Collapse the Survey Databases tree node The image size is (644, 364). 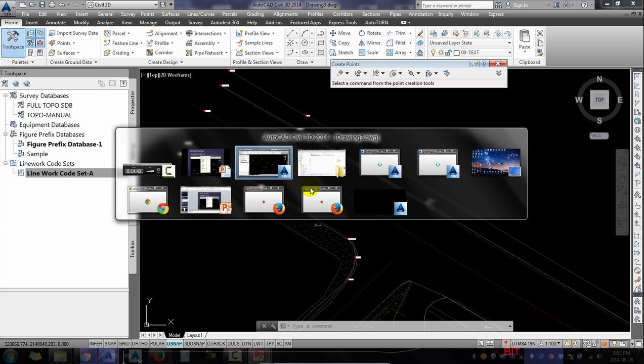(6, 96)
